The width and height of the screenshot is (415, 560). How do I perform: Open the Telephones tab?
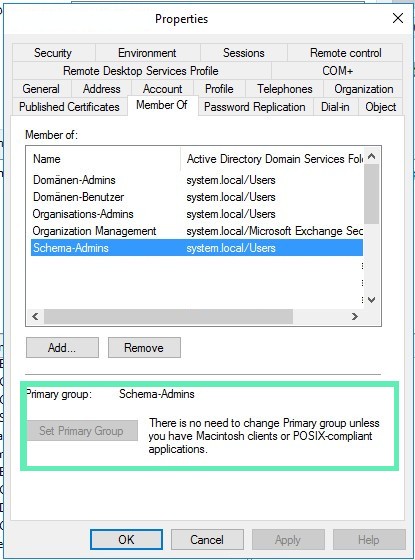[x=284, y=89]
